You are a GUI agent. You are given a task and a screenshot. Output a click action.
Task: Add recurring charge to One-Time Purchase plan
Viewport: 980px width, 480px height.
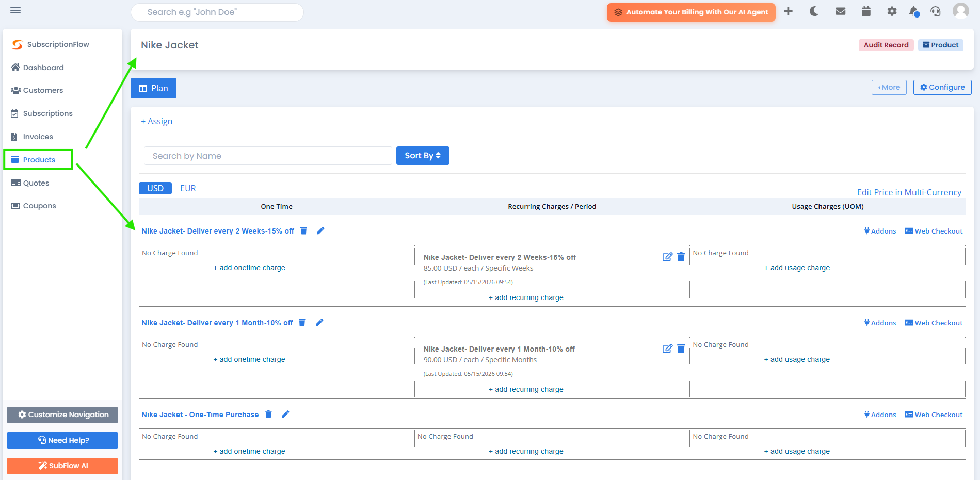point(526,451)
